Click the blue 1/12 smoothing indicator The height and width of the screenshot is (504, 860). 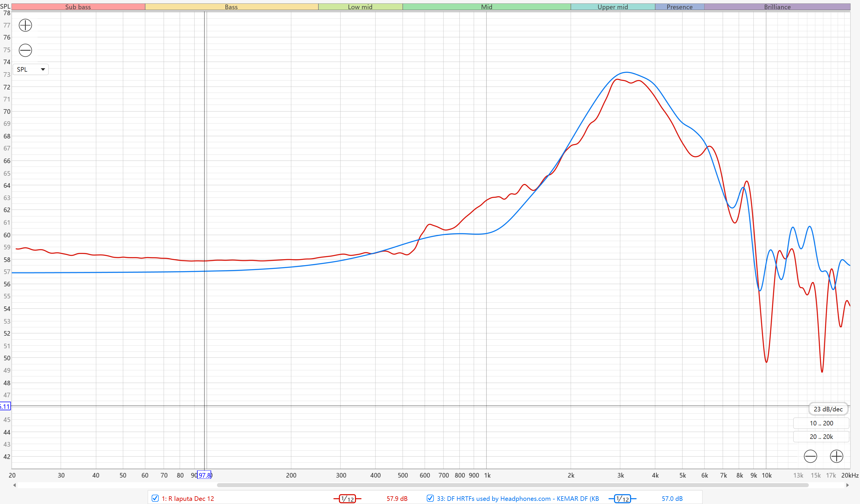click(x=622, y=499)
